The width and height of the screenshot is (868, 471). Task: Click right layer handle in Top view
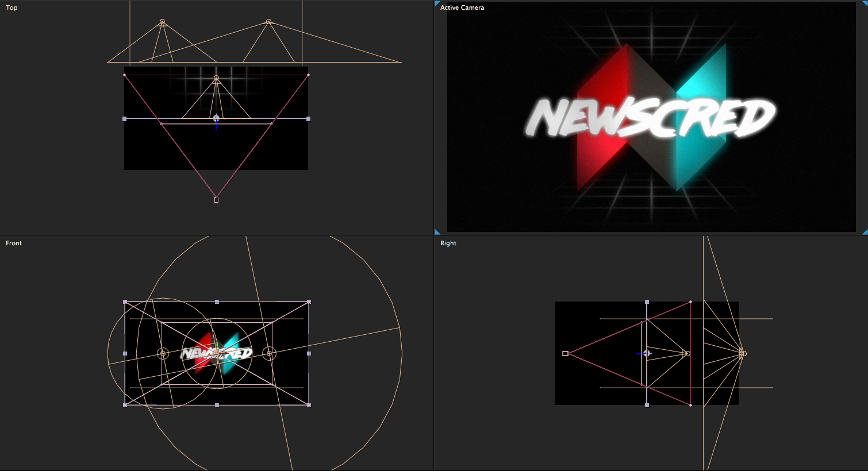(x=309, y=119)
